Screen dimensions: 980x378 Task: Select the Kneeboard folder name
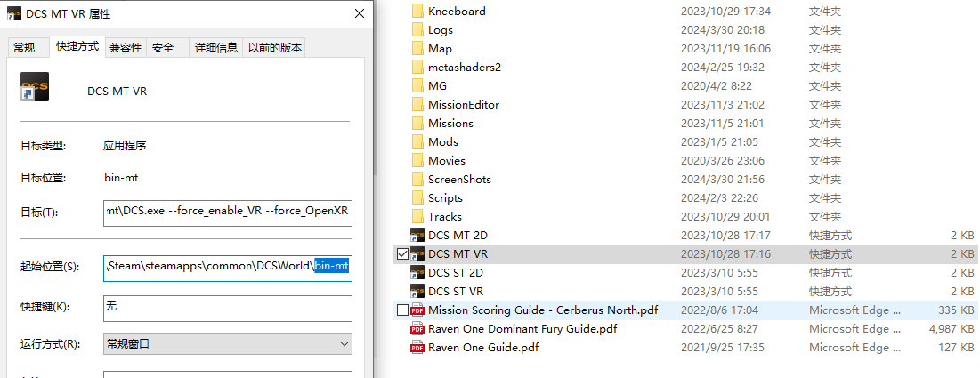(x=457, y=11)
